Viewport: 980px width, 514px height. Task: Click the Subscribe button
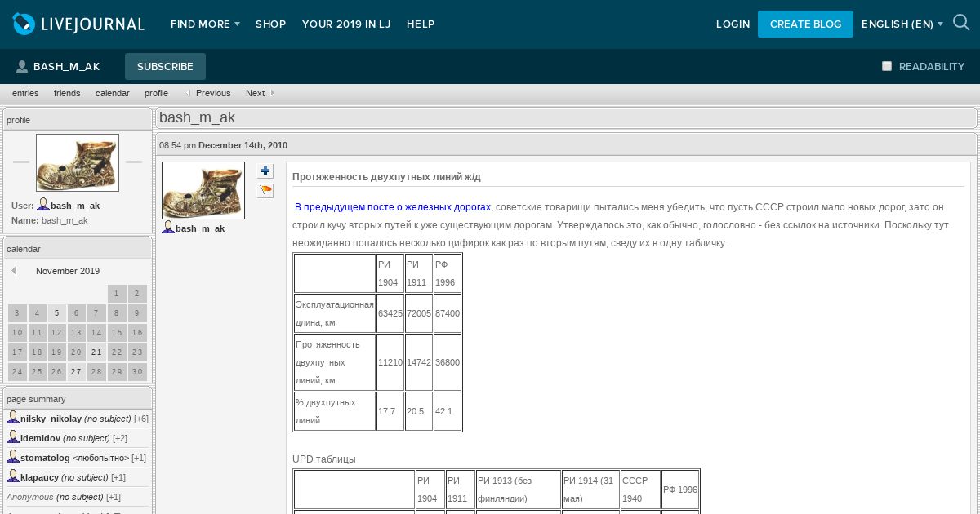click(x=165, y=67)
